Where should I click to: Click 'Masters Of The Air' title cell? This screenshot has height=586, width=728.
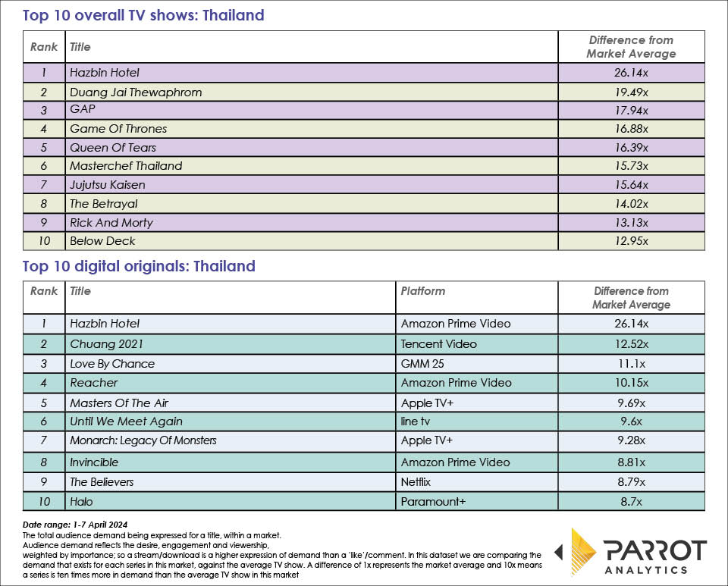pos(231,403)
